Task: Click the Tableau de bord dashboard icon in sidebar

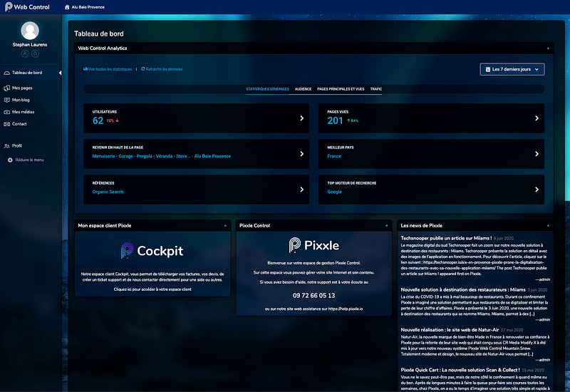Action: [6, 73]
